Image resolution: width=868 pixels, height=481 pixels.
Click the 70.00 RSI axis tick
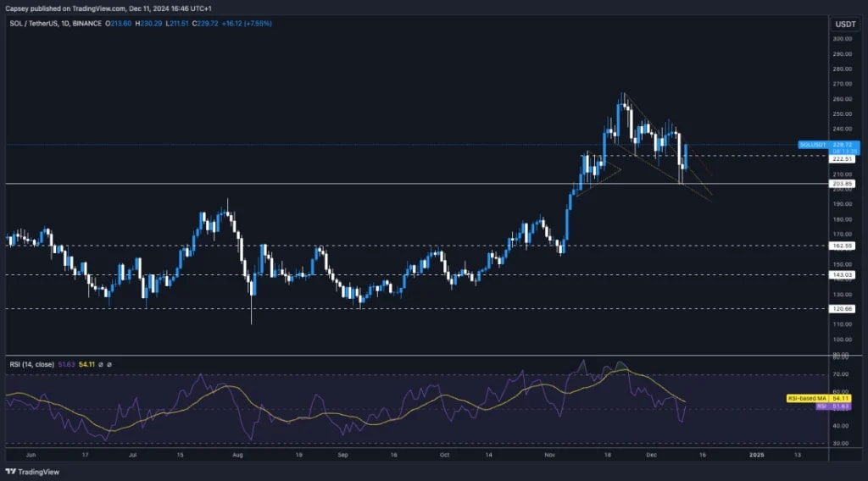(840, 374)
